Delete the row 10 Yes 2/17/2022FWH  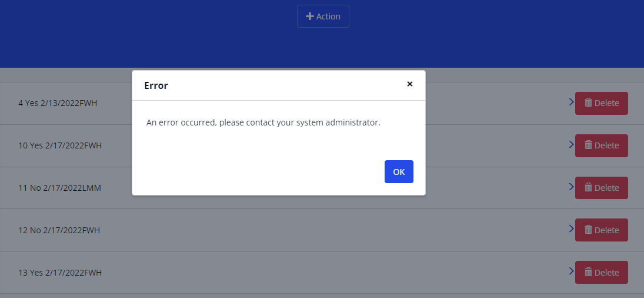[x=601, y=145]
